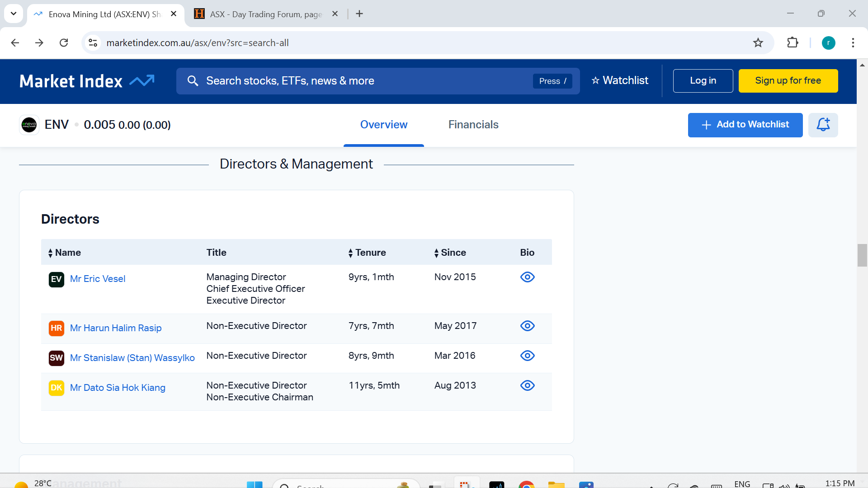Show bio for Mr Stanislaw (Stan) Wassylko
The image size is (868, 488).
[527, 356]
